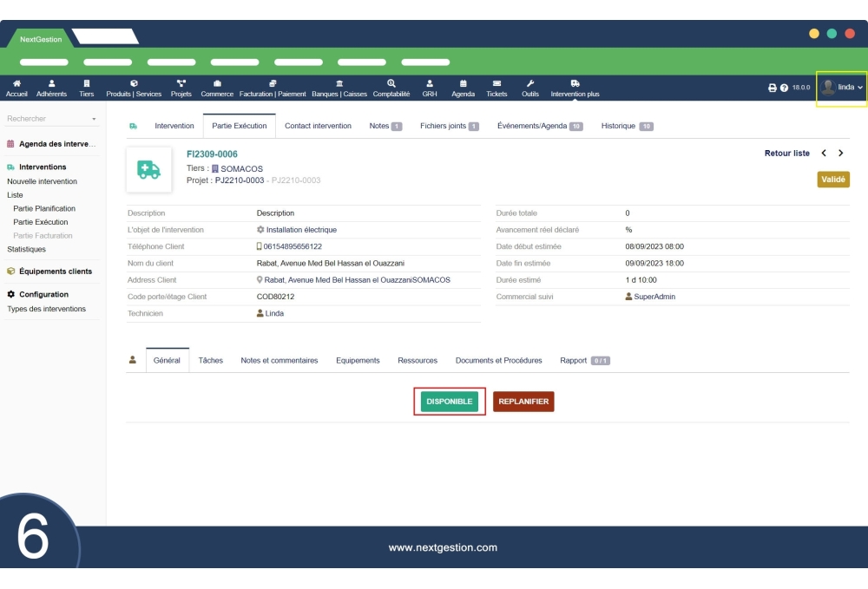This screenshot has width=868, height=589.
Task: Switch to the Contact intervention tab
Action: point(318,126)
